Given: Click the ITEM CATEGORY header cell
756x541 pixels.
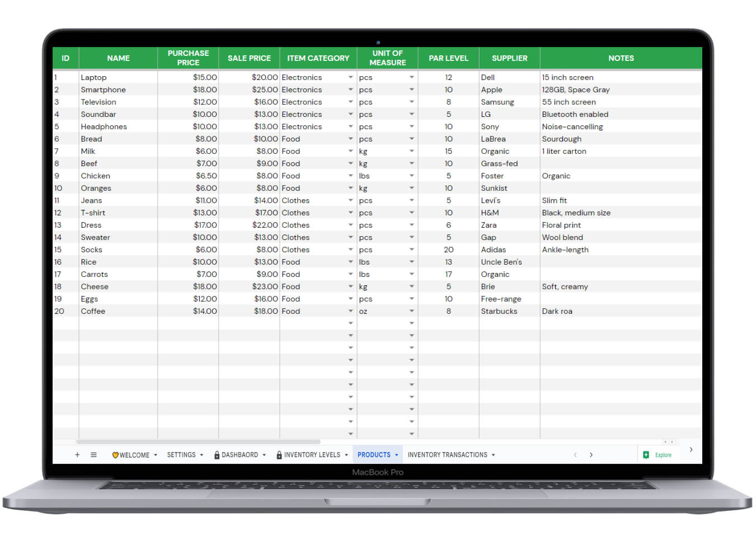Looking at the screenshot, I should click(x=318, y=58).
